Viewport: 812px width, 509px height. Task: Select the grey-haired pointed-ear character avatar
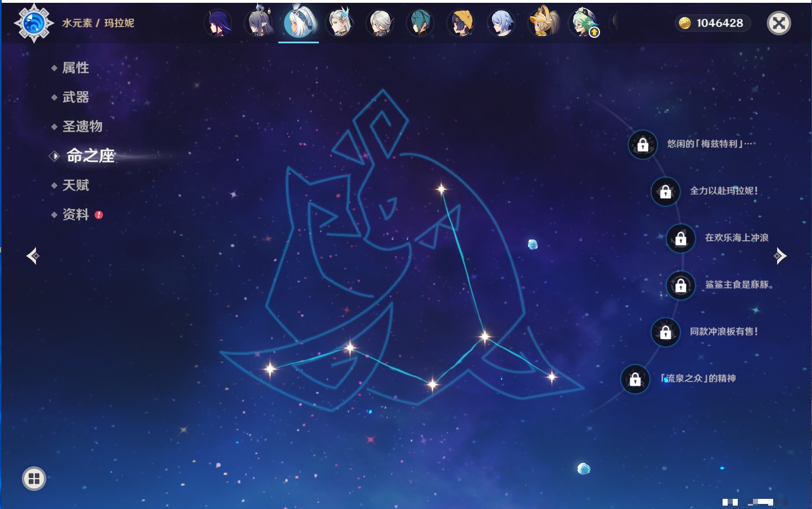pos(259,22)
